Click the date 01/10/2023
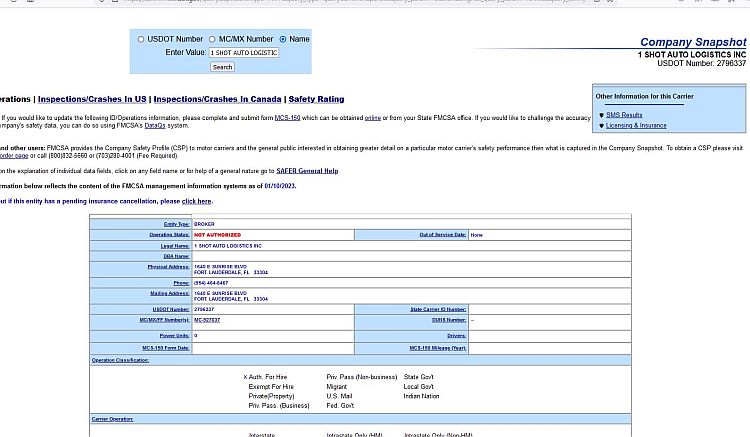The height and width of the screenshot is (437, 750). [280, 186]
